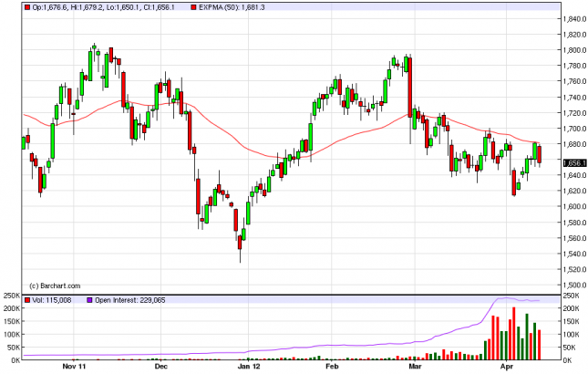Click the red swatch next to EXPMA (50)

[x=193, y=7]
